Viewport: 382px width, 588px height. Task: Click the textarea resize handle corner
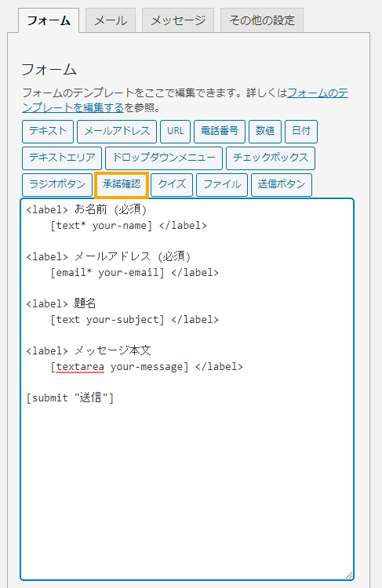click(x=349, y=575)
